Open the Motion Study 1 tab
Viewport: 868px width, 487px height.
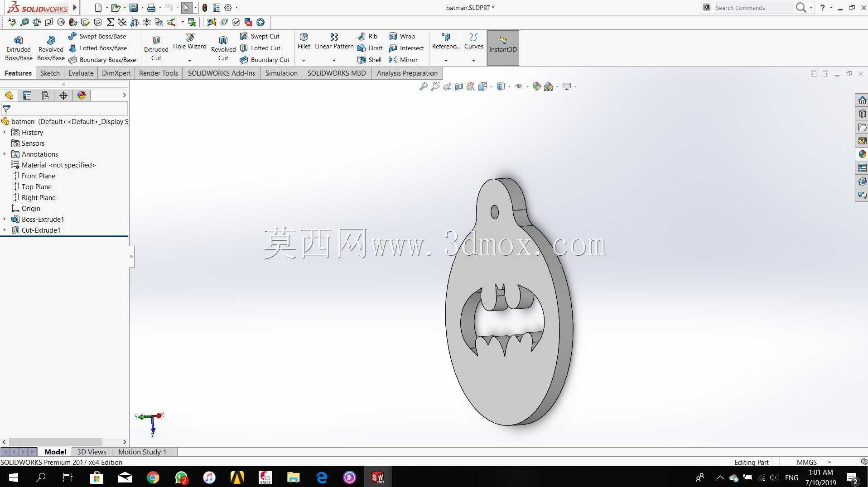(142, 452)
